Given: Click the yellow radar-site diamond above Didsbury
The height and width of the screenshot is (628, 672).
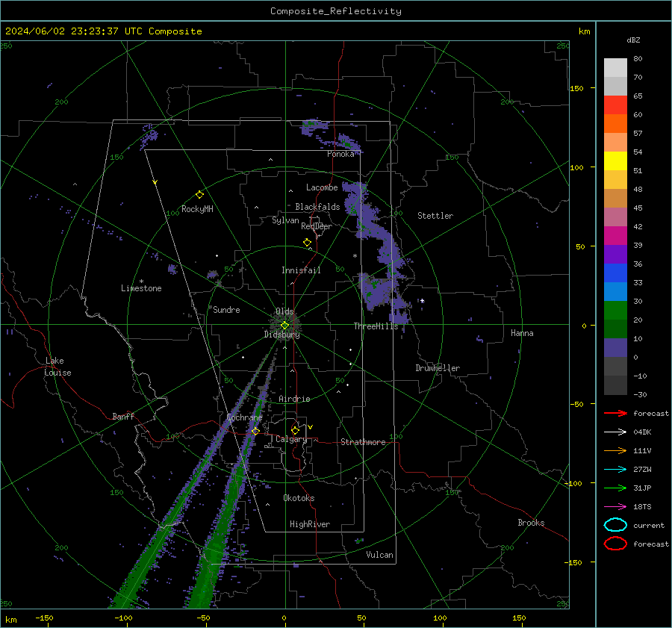Looking at the screenshot, I should point(284,326).
